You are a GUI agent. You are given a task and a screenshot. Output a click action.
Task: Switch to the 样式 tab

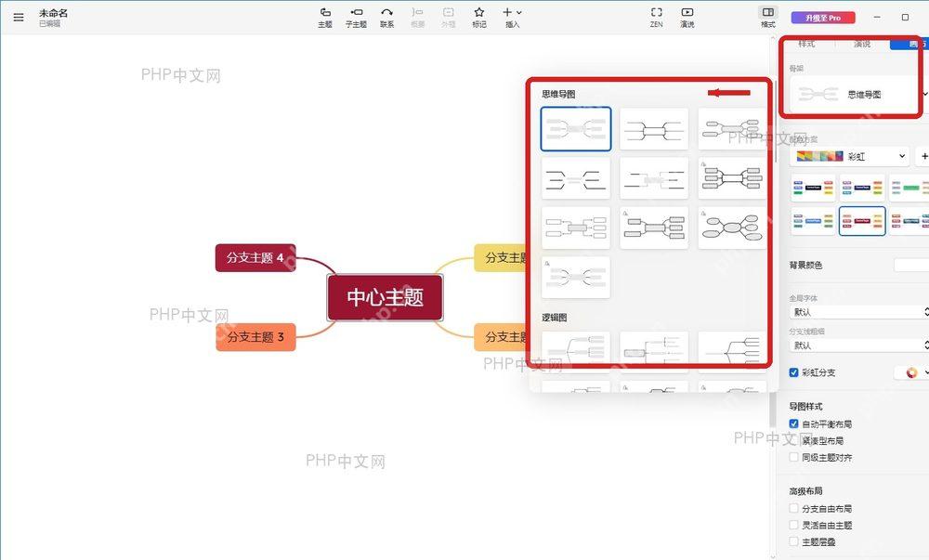click(806, 44)
